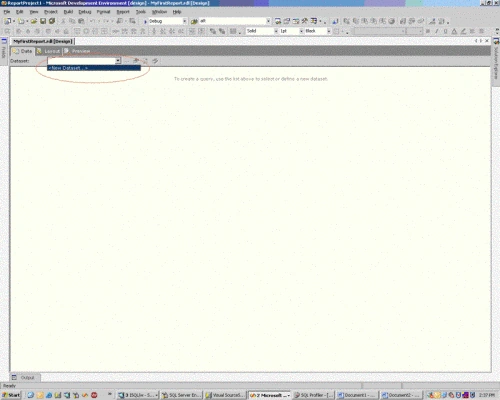Open the Black border color dropdown

[x=328, y=31]
